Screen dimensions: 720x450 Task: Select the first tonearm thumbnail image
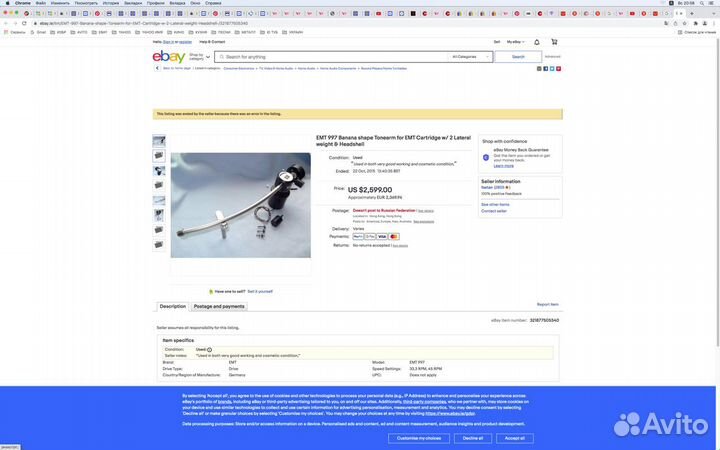[x=159, y=141]
